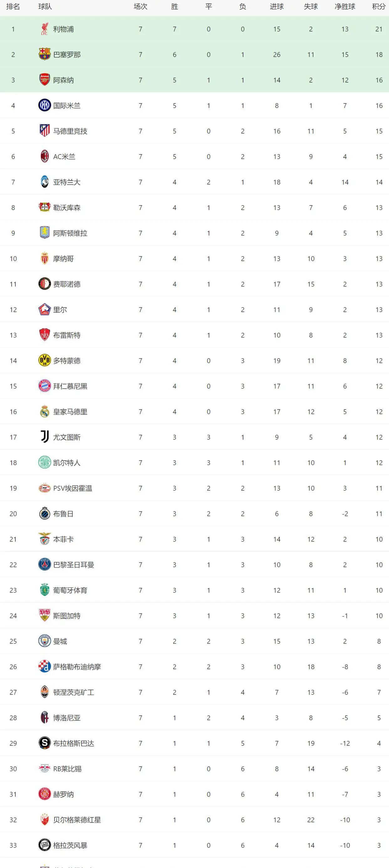Click the Bayern Munich crest icon
The height and width of the screenshot is (868, 389).
pos(44,386)
